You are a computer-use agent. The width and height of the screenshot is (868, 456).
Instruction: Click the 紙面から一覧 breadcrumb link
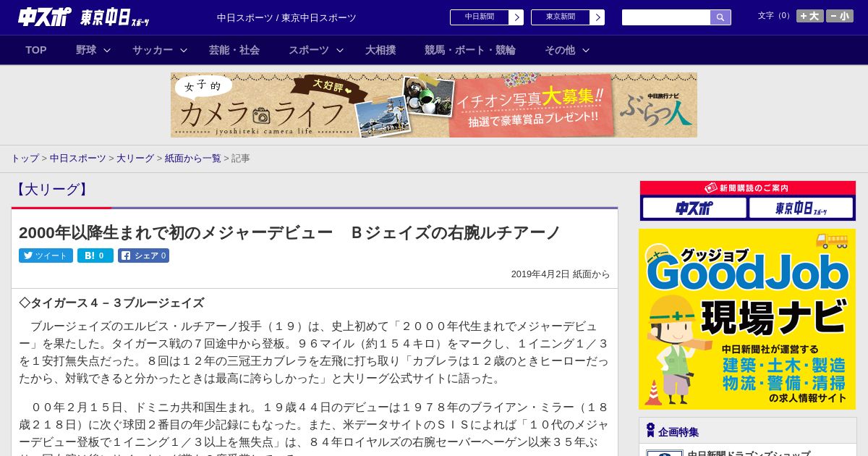[x=192, y=158]
